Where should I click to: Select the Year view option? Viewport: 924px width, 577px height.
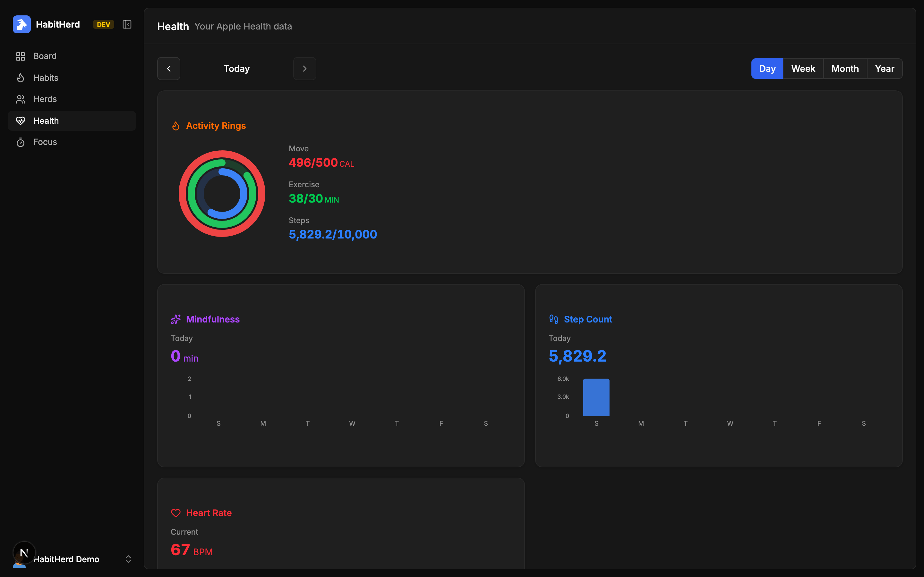tap(885, 69)
